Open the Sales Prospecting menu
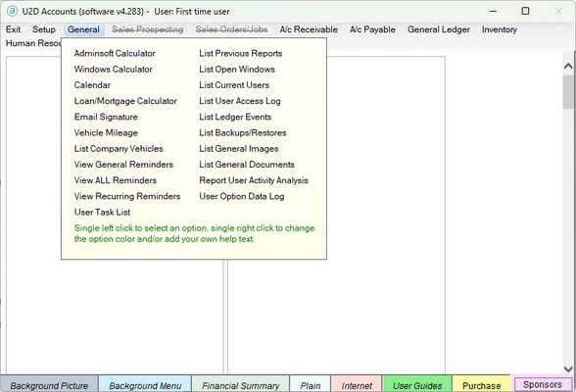Image resolution: width=576 pixels, height=392 pixels. (147, 29)
